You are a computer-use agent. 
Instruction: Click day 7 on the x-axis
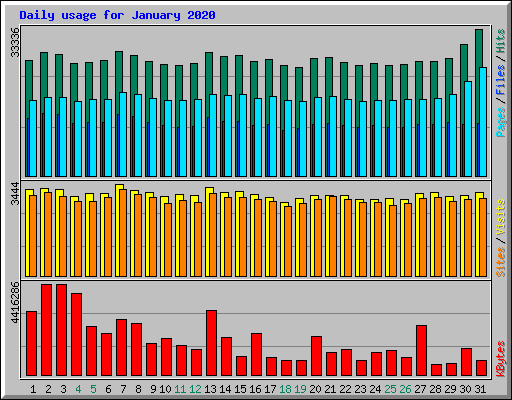(123, 389)
